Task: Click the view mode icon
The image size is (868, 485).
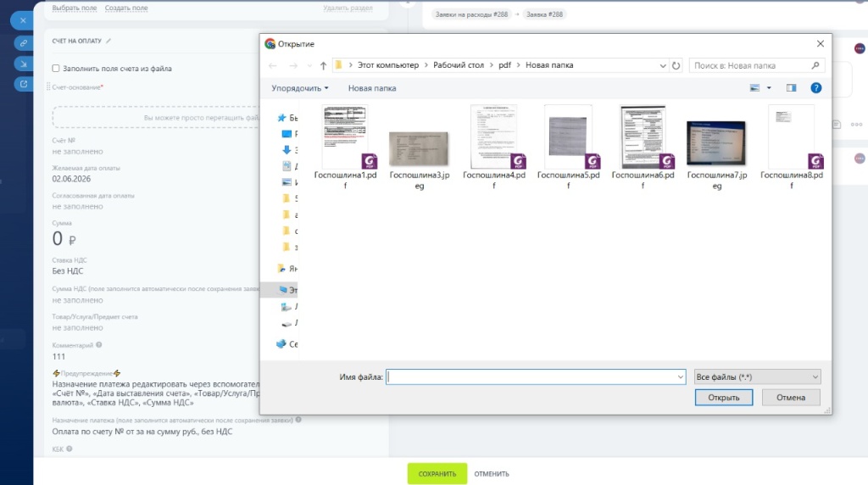Action: (x=754, y=88)
